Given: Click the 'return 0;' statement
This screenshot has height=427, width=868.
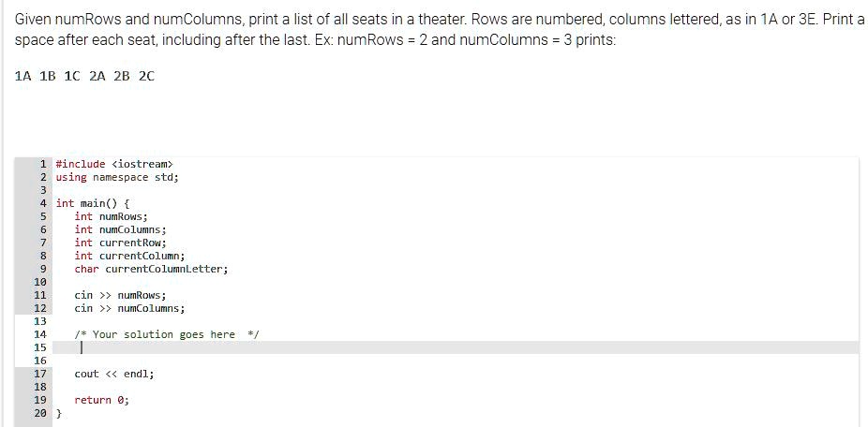Looking at the screenshot, I should pyautogui.click(x=102, y=400).
